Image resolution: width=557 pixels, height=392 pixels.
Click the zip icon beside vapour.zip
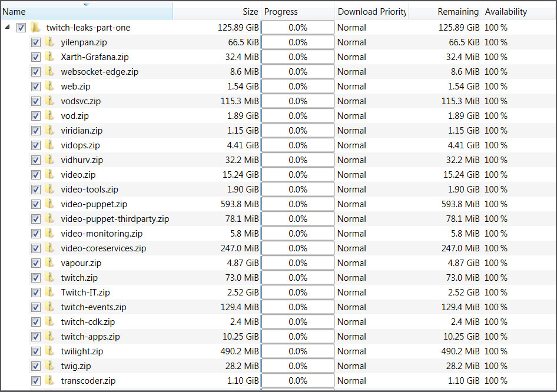tap(49, 263)
